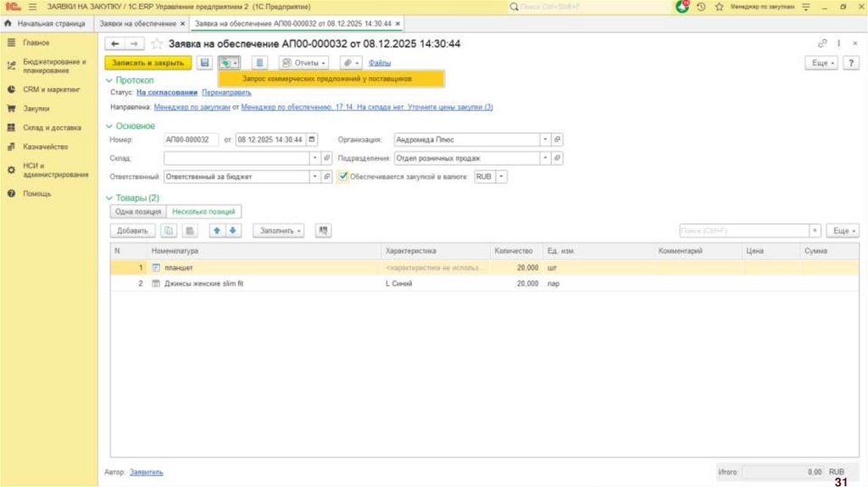Click the Менеджер по закупкам link

192,107
